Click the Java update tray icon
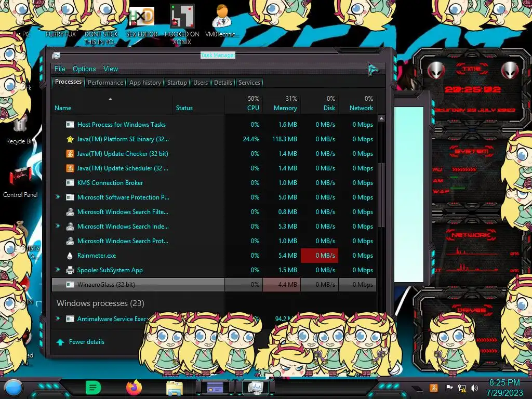The image size is (532, 399). coord(434,388)
